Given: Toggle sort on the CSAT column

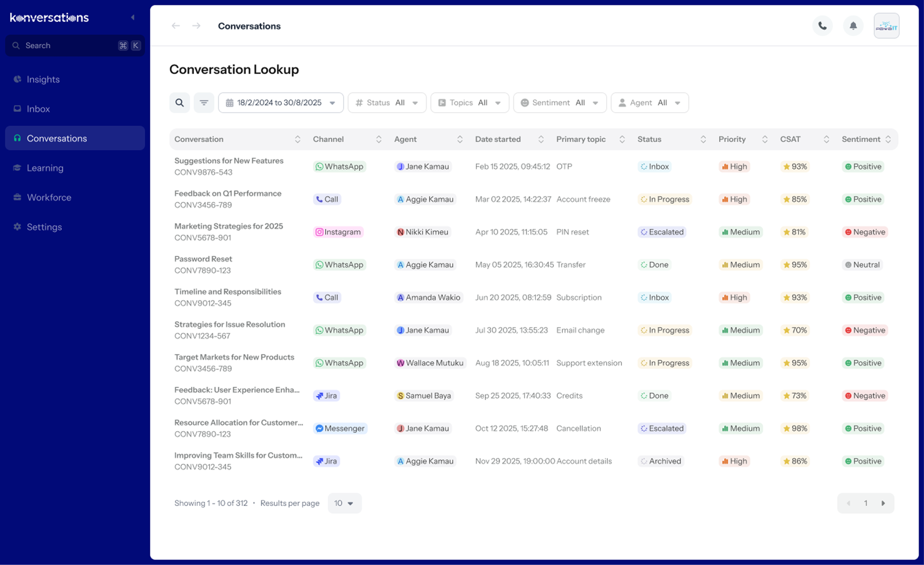Looking at the screenshot, I should (826, 139).
